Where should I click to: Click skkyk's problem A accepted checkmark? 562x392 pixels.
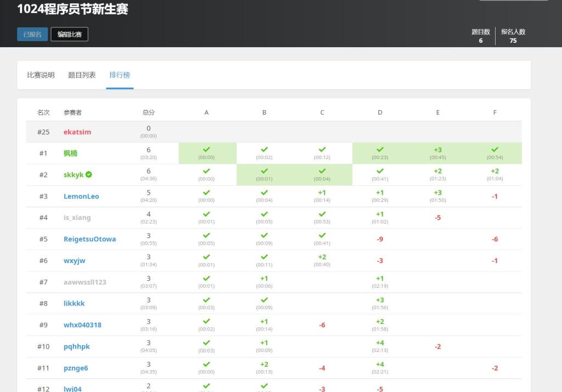click(206, 171)
